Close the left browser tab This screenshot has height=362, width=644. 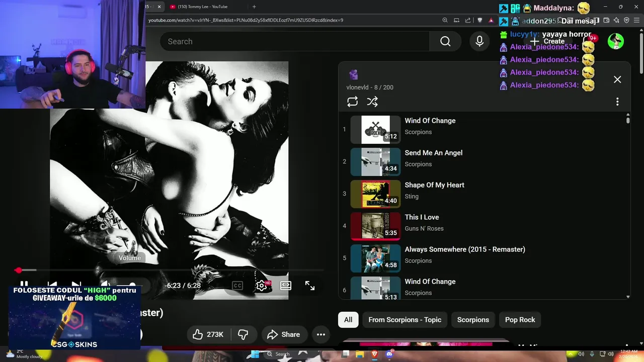coord(159,7)
